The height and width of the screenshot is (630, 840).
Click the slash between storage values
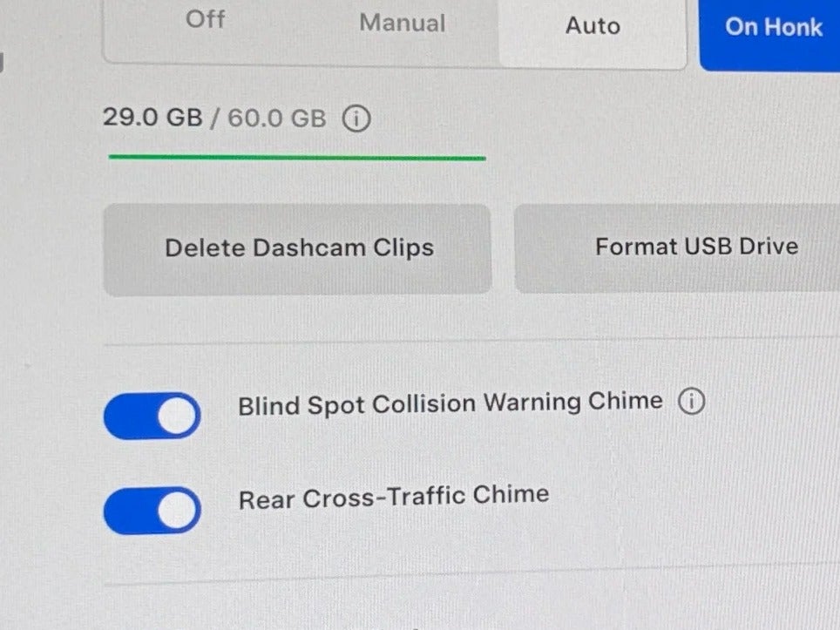click(x=215, y=118)
